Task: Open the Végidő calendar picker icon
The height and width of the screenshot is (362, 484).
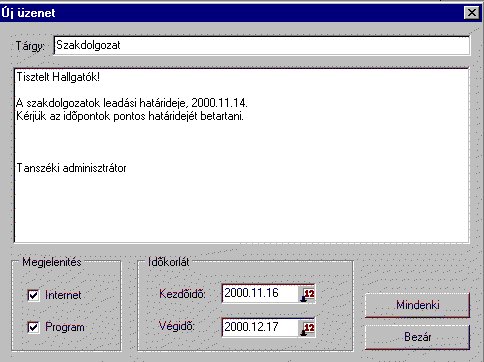Action: tap(307, 328)
